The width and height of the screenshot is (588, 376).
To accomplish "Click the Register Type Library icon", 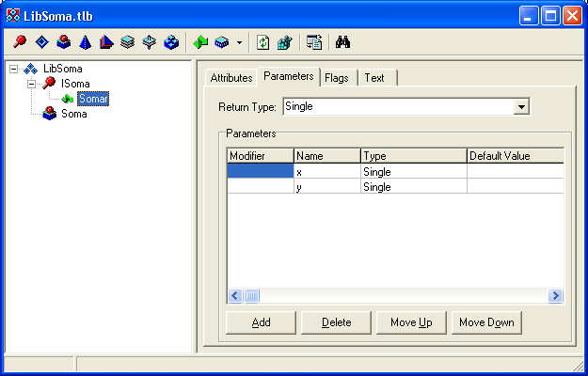I will pos(284,42).
